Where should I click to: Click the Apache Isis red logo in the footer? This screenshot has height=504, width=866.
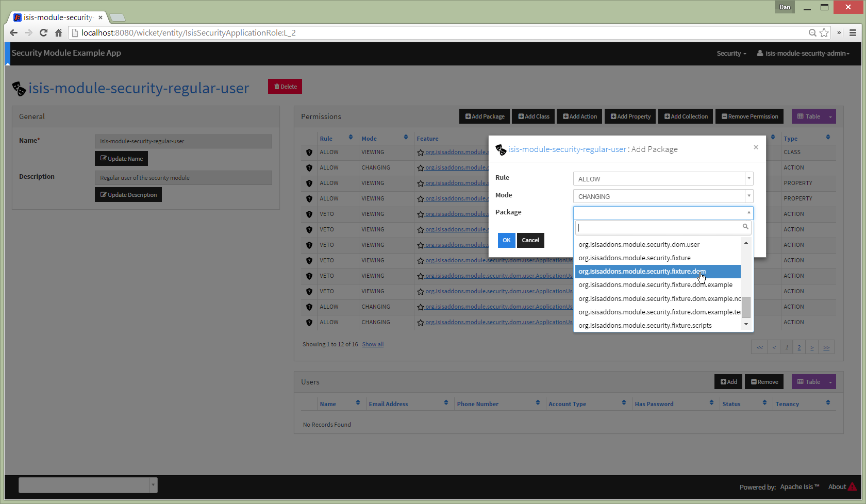pyautogui.click(x=853, y=486)
